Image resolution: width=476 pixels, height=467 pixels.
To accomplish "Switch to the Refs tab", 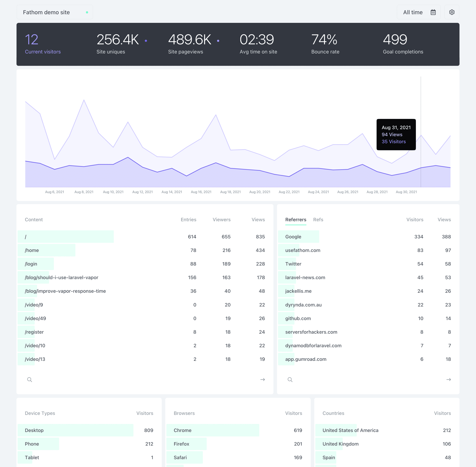I will (318, 219).
